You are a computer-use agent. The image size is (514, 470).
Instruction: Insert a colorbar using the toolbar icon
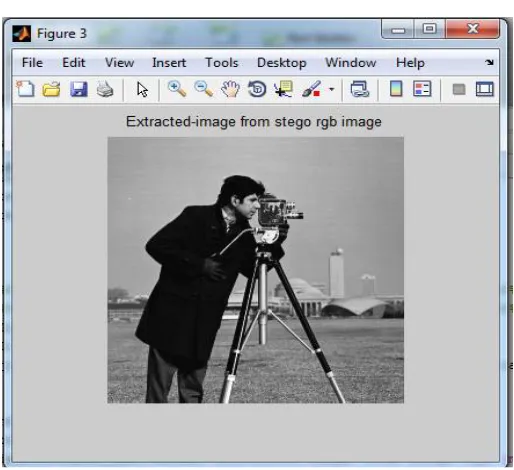396,89
